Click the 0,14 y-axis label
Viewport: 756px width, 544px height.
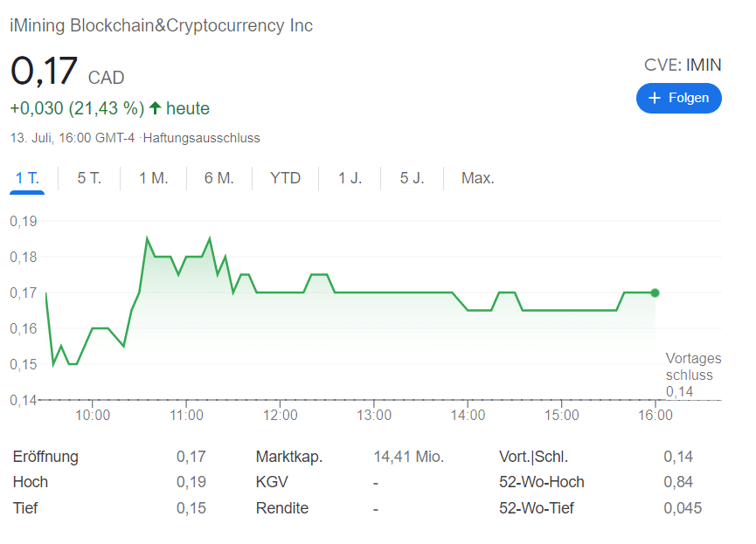coord(23,401)
